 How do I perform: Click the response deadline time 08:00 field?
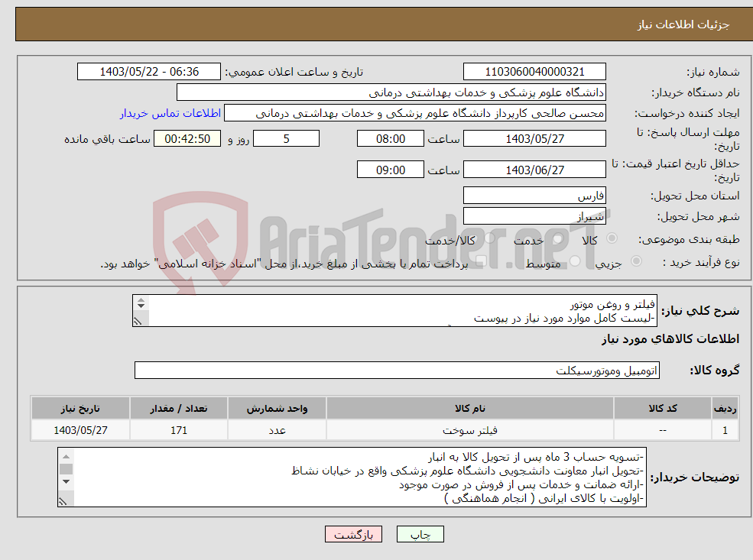coord(391,139)
